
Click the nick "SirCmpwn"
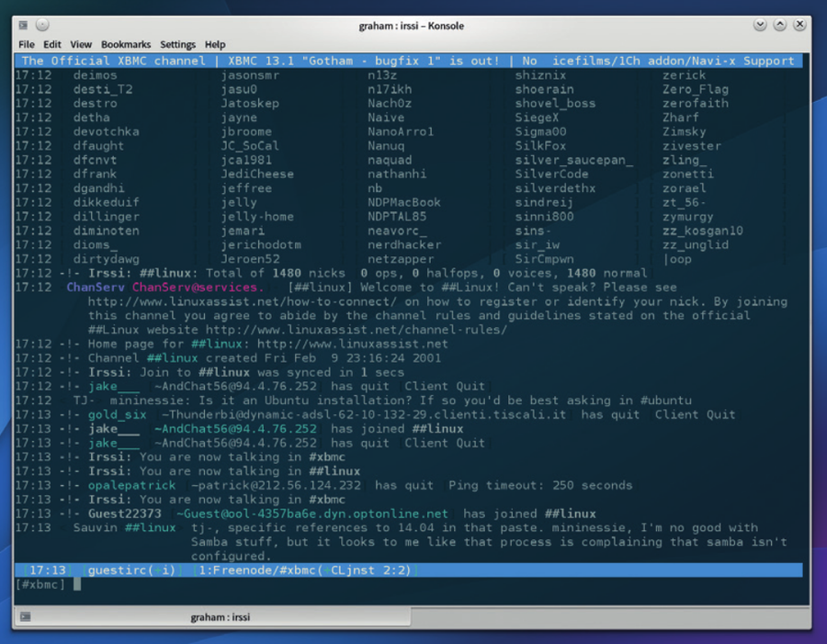coord(544,259)
